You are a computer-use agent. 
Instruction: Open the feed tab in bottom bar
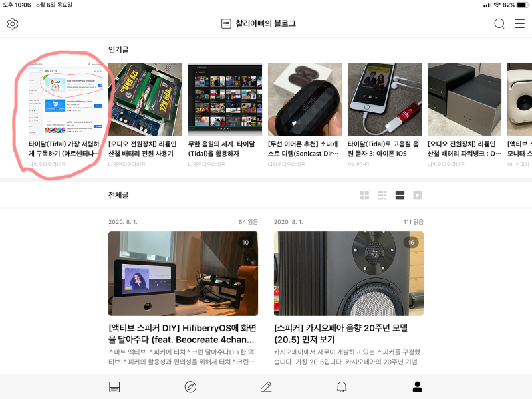[114, 387]
